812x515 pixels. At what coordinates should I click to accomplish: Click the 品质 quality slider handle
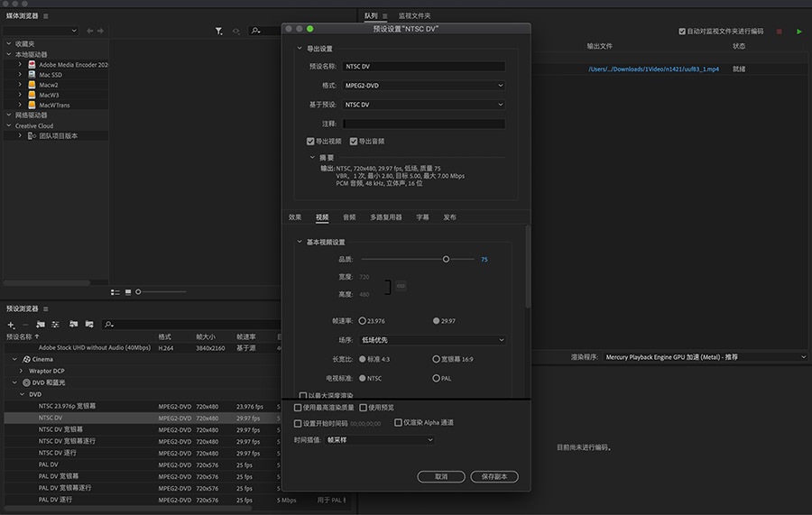(446, 260)
